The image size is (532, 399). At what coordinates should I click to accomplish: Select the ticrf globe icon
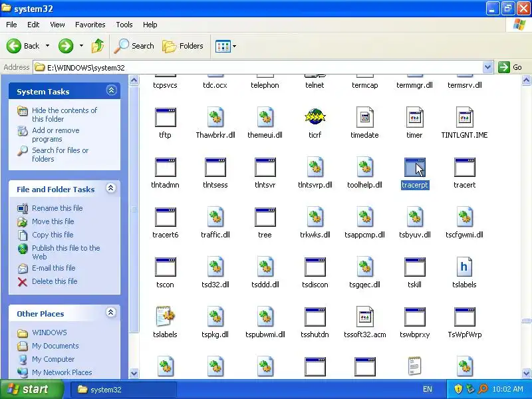[315, 117]
